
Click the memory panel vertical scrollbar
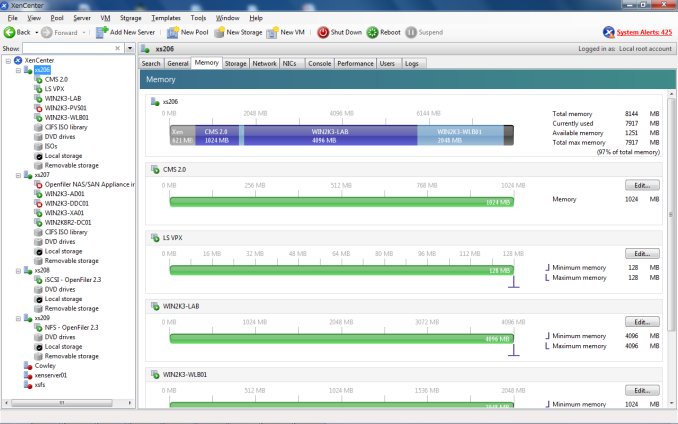click(671, 216)
